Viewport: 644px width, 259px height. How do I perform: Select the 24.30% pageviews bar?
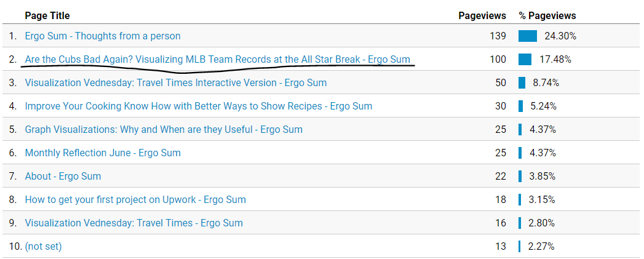click(x=528, y=36)
